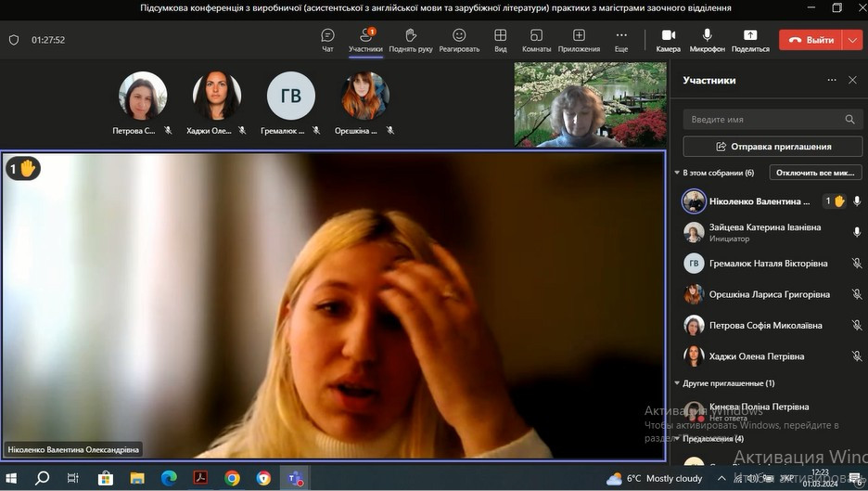Open the Breakout Rooms icon
868x491 pixels.
click(536, 39)
